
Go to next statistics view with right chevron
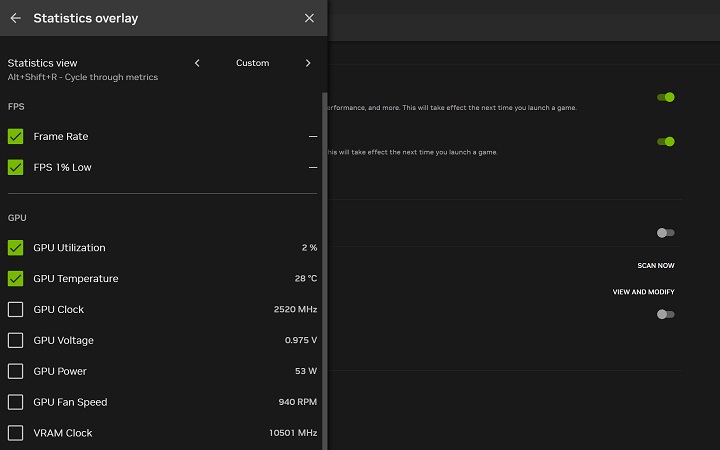coord(308,63)
